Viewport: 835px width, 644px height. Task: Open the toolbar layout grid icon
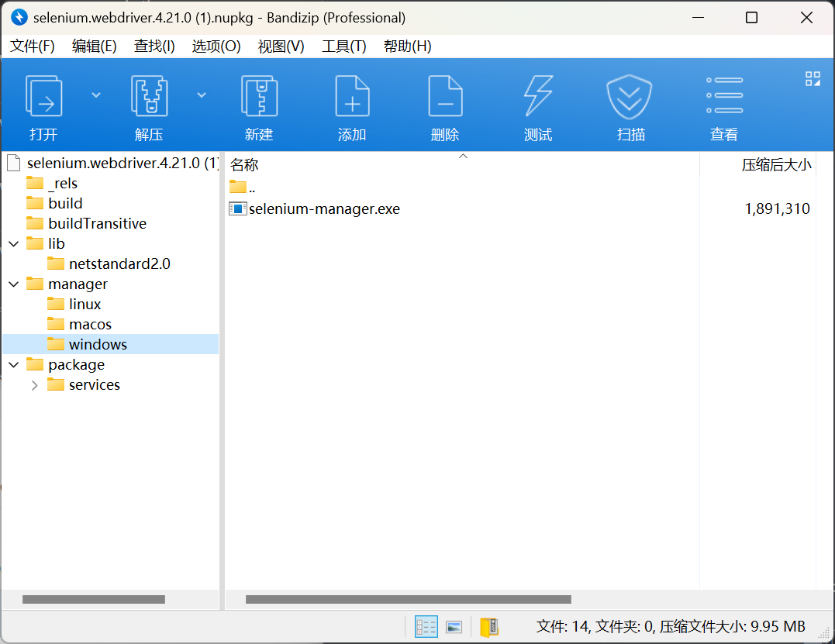coord(813,78)
